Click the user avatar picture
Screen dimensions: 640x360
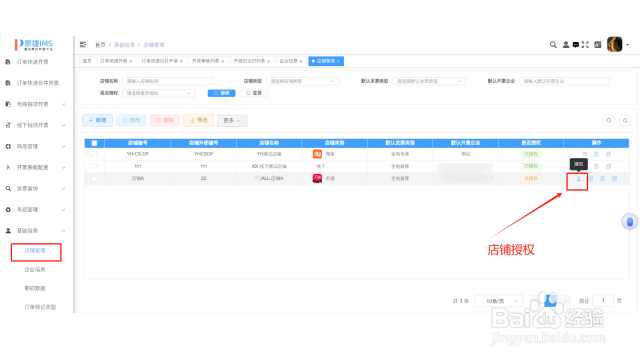coord(615,44)
